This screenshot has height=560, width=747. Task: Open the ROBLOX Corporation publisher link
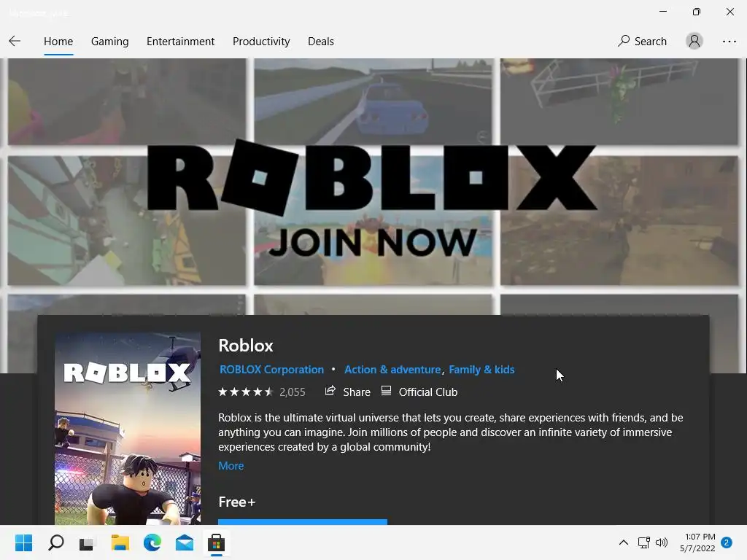[x=271, y=370]
